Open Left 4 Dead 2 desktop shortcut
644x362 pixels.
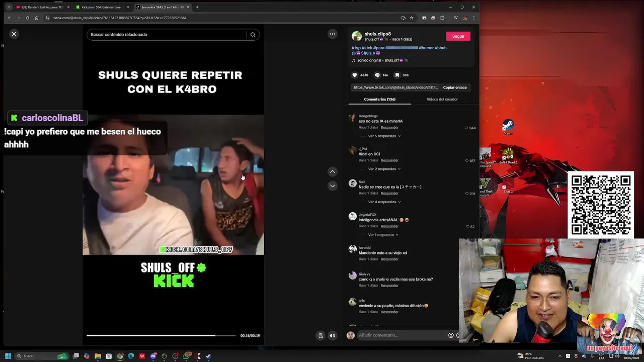click(508, 156)
